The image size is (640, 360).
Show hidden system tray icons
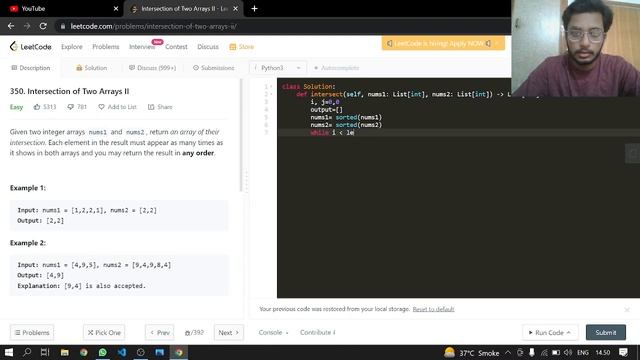(508, 352)
